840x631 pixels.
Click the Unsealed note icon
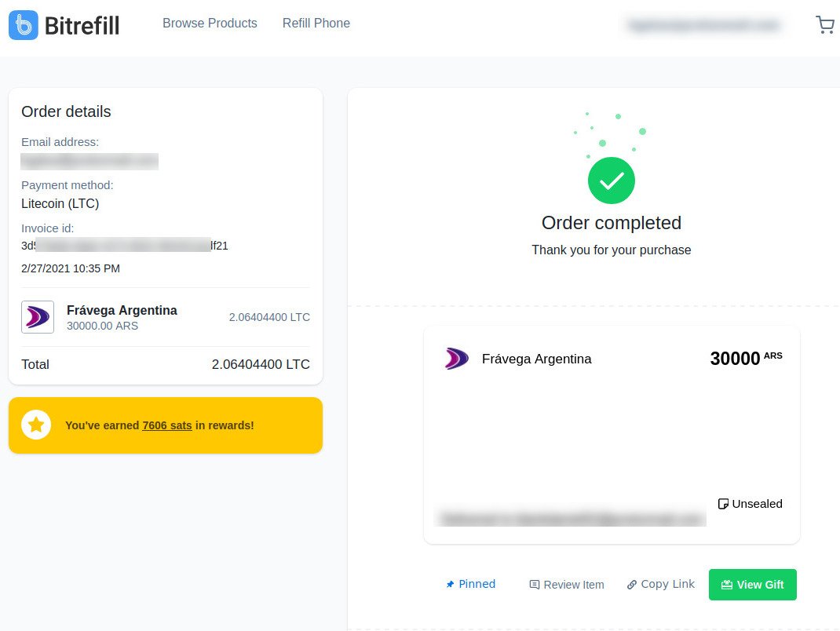[723, 504]
